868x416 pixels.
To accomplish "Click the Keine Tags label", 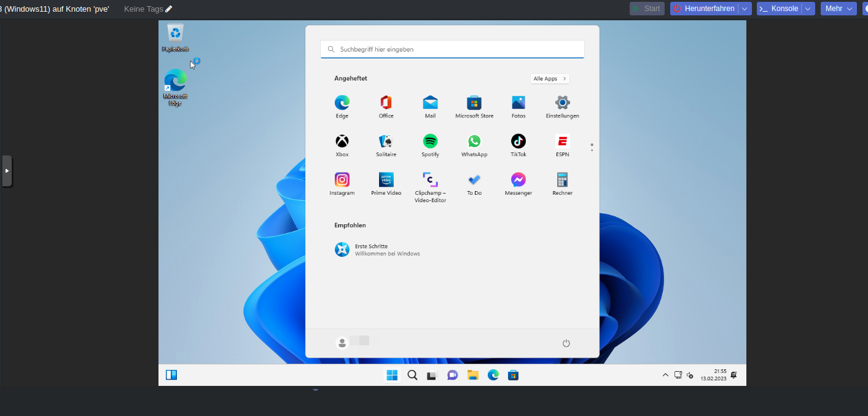I will (144, 9).
